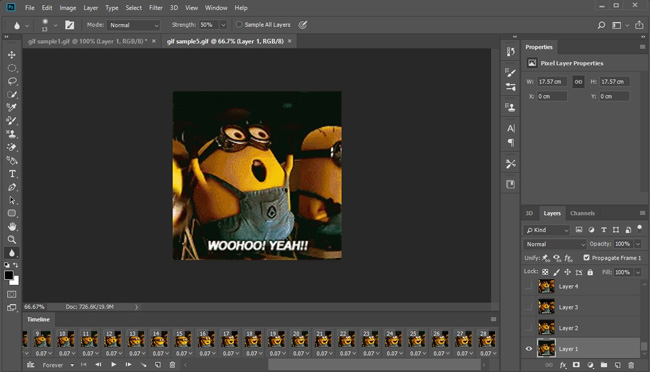Viewport: 650px width, 372px height.
Task: Click the foreground color swatch
Action: (x=9, y=275)
